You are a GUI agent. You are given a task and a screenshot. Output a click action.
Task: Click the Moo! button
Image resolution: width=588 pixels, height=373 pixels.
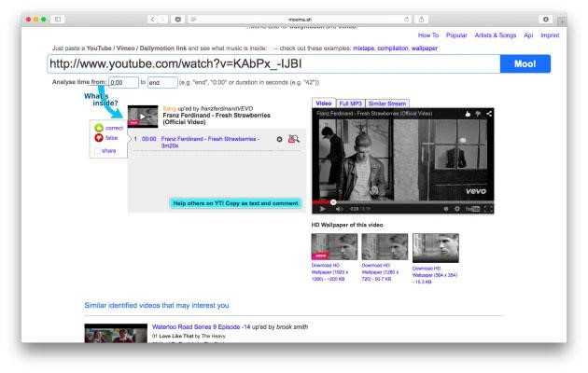525,63
